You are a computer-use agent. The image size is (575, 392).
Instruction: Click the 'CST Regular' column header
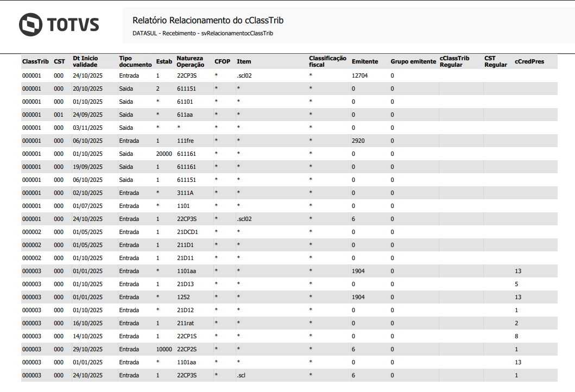pyautogui.click(x=496, y=61)
